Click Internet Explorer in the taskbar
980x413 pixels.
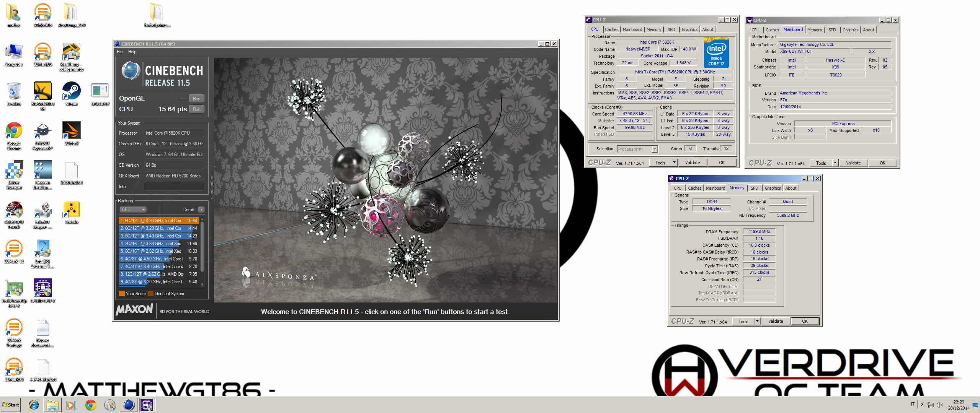point(34,405)
